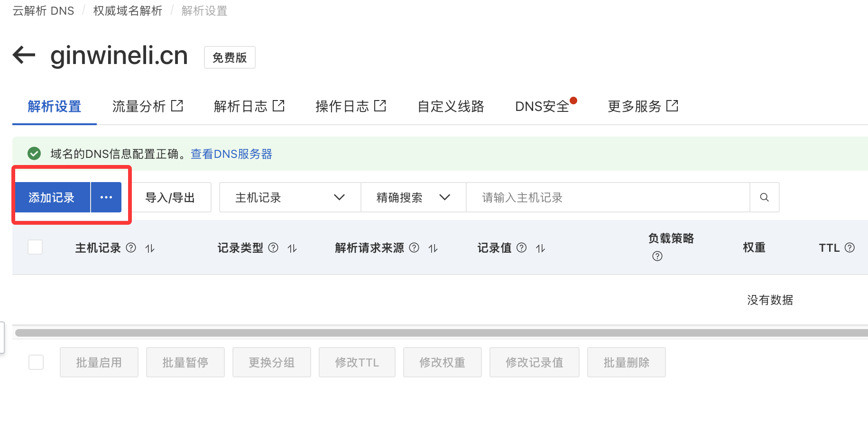Click help icon beside 解析请求来源

414,247
